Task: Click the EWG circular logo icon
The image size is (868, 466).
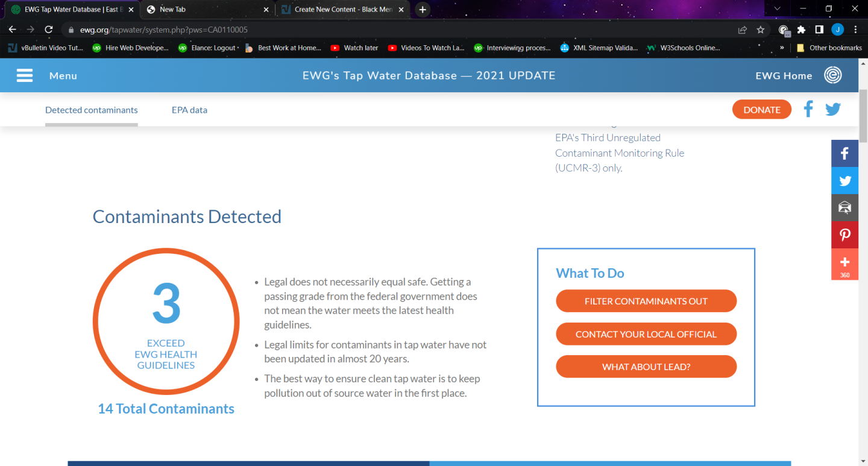Action: pos(833,75)
